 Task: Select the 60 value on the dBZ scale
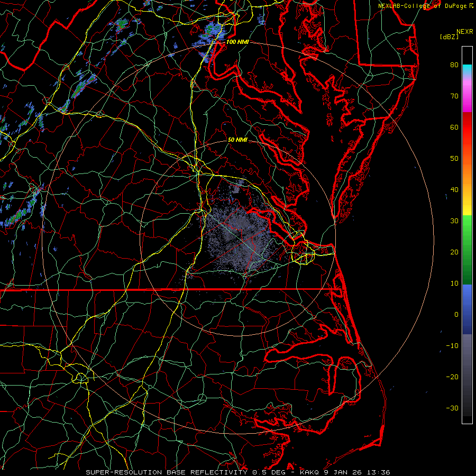(x=454, y=127)
